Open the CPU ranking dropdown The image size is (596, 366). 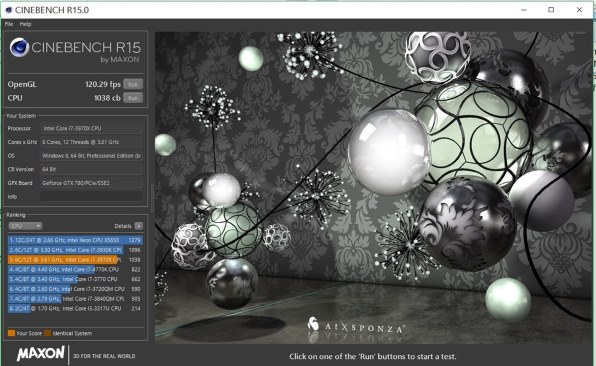click(x=25, y=226)
